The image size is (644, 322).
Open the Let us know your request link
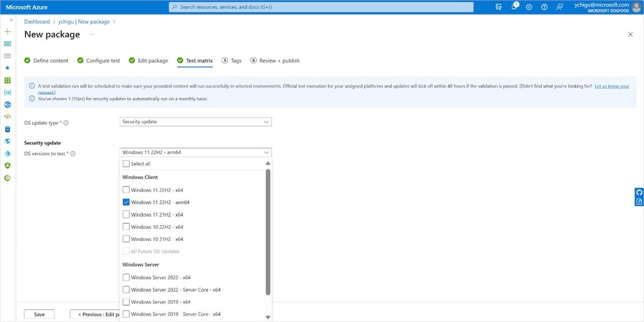[612, 86]
